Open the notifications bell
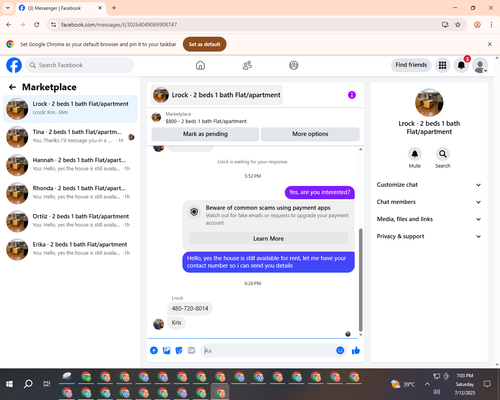This screenshot has width=500, height=400. pos(461,65)
